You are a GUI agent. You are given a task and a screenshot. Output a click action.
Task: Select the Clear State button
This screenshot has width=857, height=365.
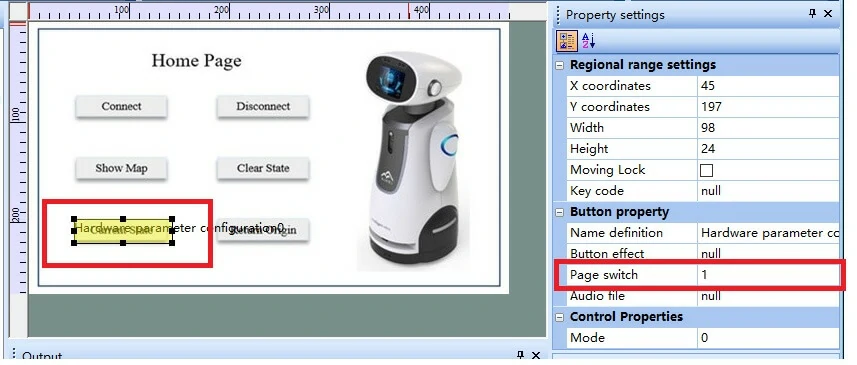(263, 168)
